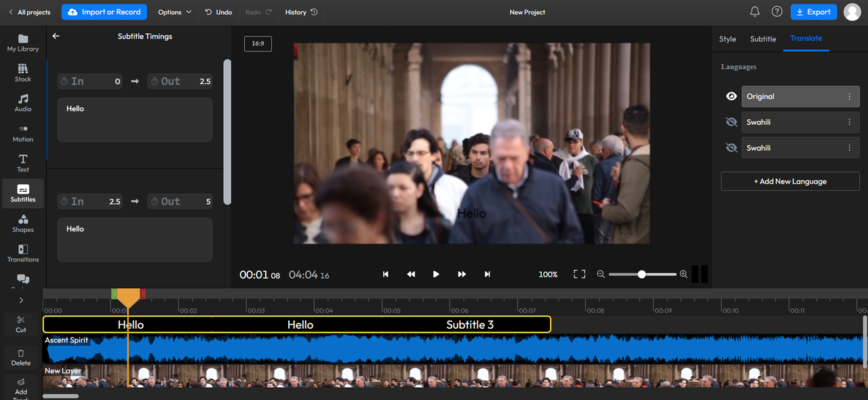868x400 pixels.
Task: Open the Stock media panel
Action: click(23, 72)
